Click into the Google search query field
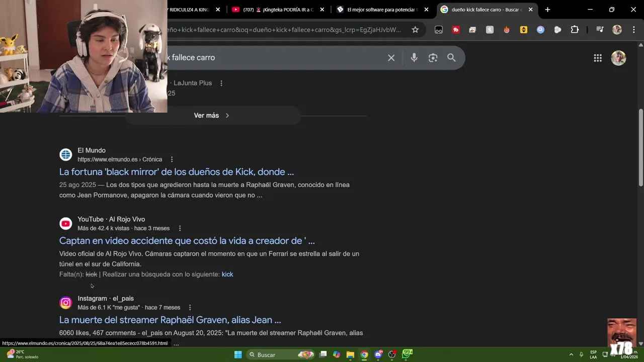Viewport: 644px width, 362px height. click(274, 58)
